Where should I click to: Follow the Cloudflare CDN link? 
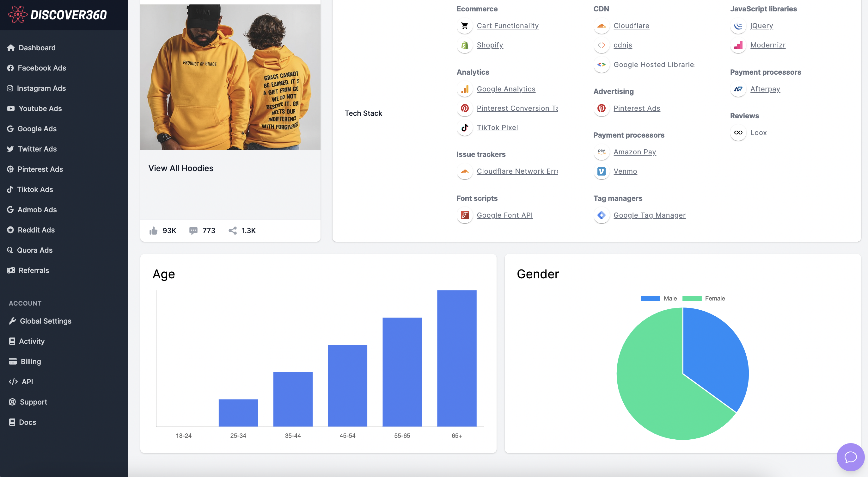[631, 26]
